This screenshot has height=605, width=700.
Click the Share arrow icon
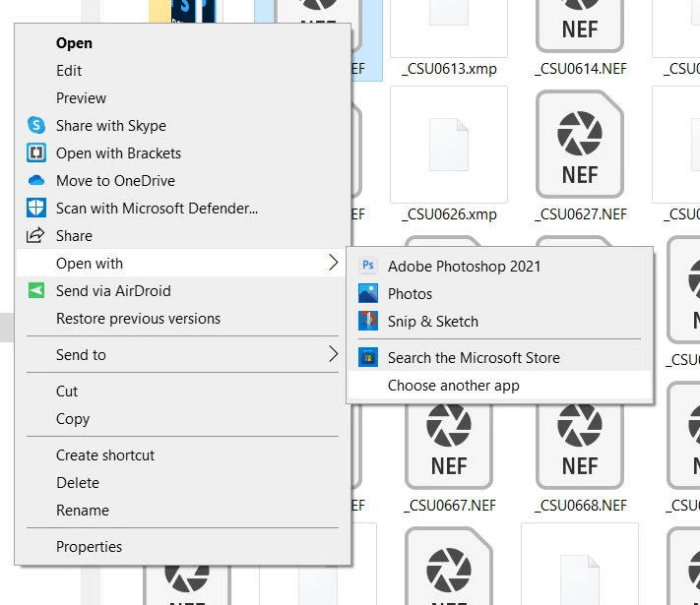[x=35, y=235]
